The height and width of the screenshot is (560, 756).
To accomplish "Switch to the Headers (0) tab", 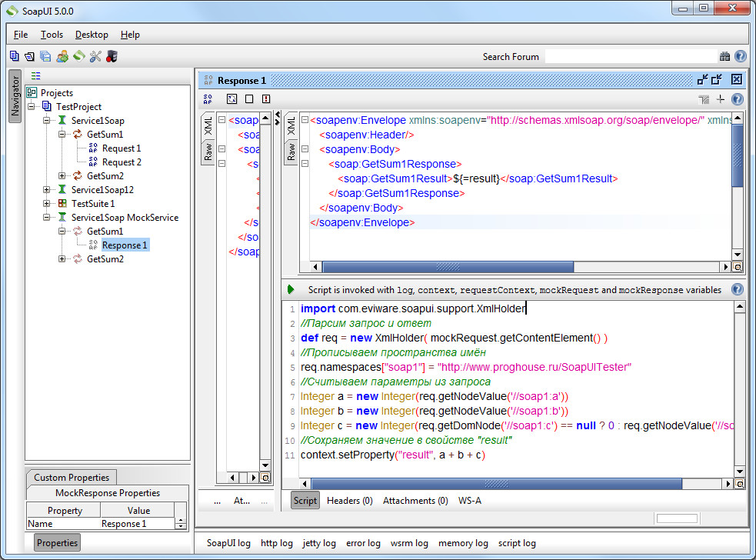I will 350,501.
